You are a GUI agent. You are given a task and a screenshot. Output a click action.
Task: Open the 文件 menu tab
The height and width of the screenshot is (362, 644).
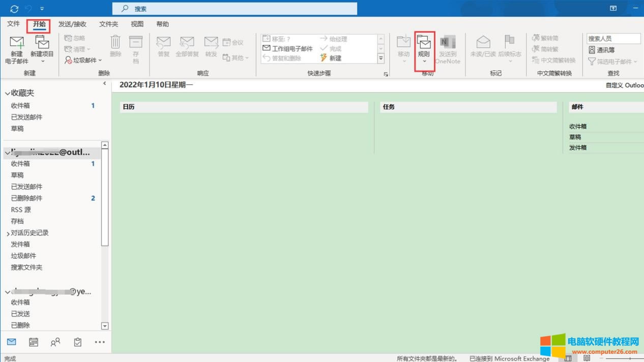pyautogui.click(x=13, y=24)
